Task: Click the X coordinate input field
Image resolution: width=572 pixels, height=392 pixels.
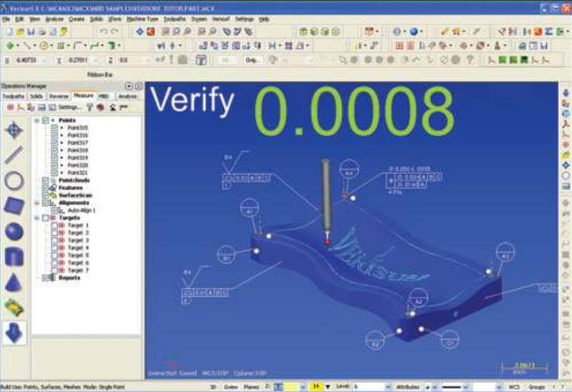Action: [x=28, y=60]
